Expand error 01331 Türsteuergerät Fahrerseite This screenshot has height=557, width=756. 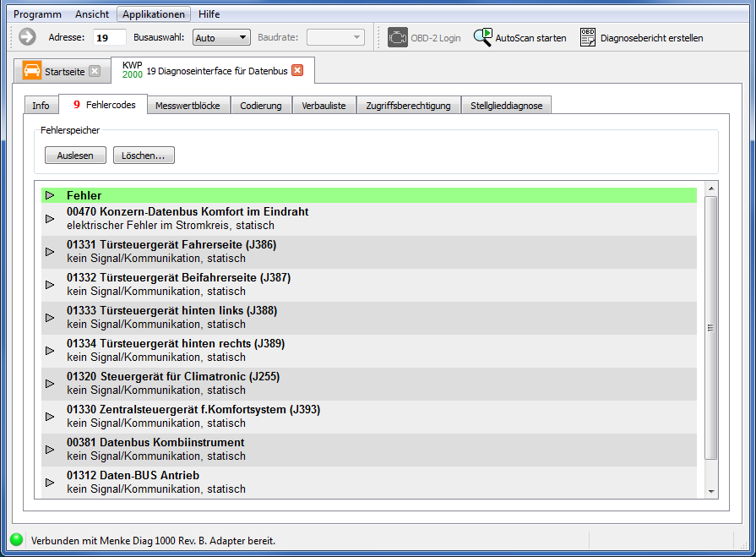click(50, 252)
